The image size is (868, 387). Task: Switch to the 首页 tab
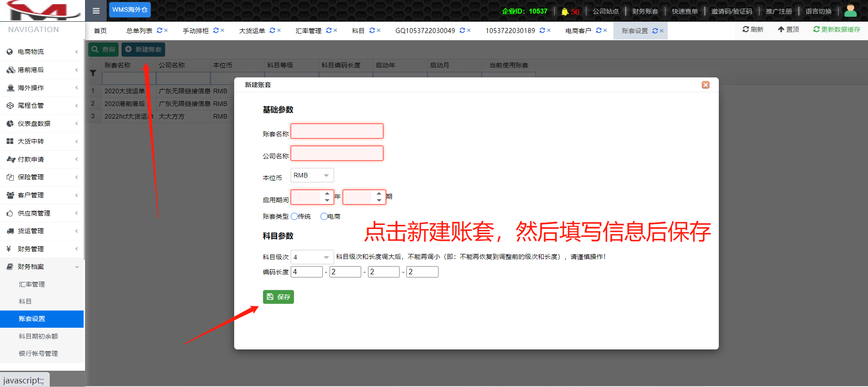pos(100,31)
